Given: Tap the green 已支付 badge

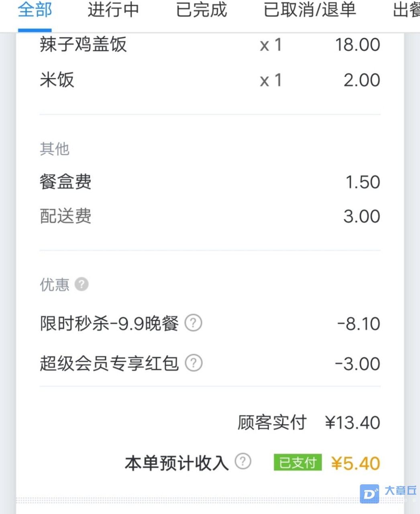Looking at the screenshot, I should (x=298, y=463).
